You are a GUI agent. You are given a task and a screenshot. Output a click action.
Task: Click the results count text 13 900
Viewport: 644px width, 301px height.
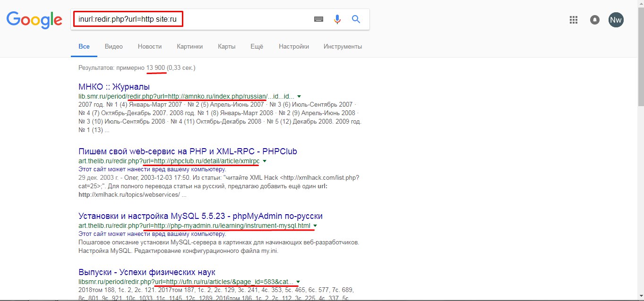[155, 68]
